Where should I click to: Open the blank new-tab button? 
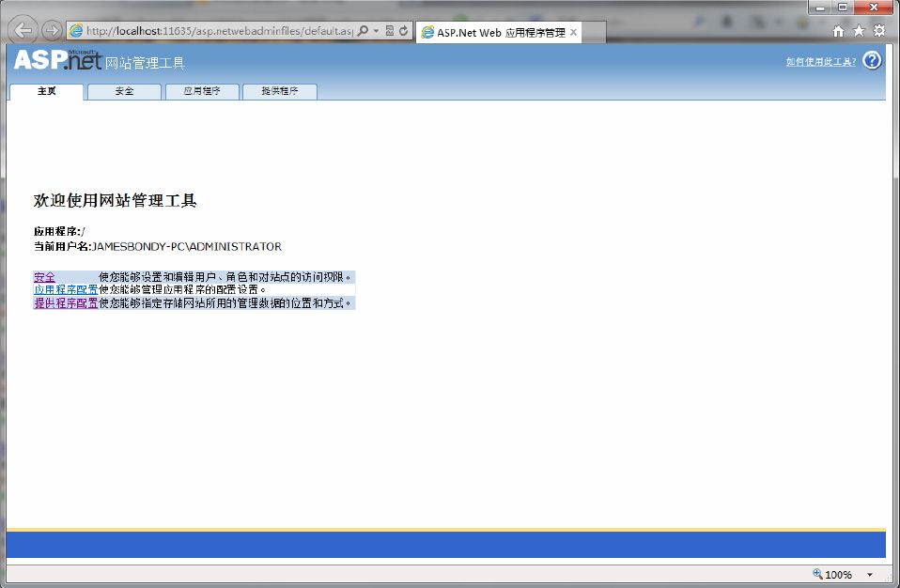[594, 33]
